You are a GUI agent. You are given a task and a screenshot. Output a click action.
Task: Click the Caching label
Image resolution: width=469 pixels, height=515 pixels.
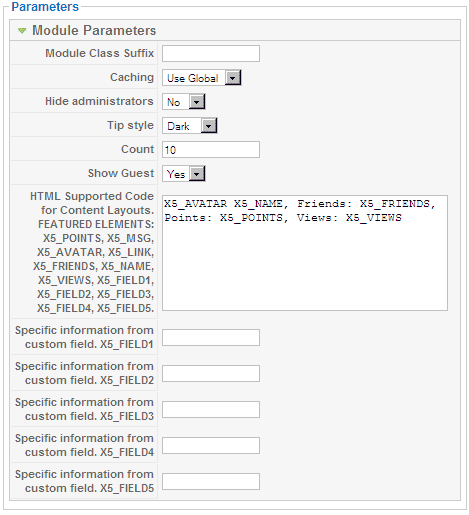[x=132, y=77]
